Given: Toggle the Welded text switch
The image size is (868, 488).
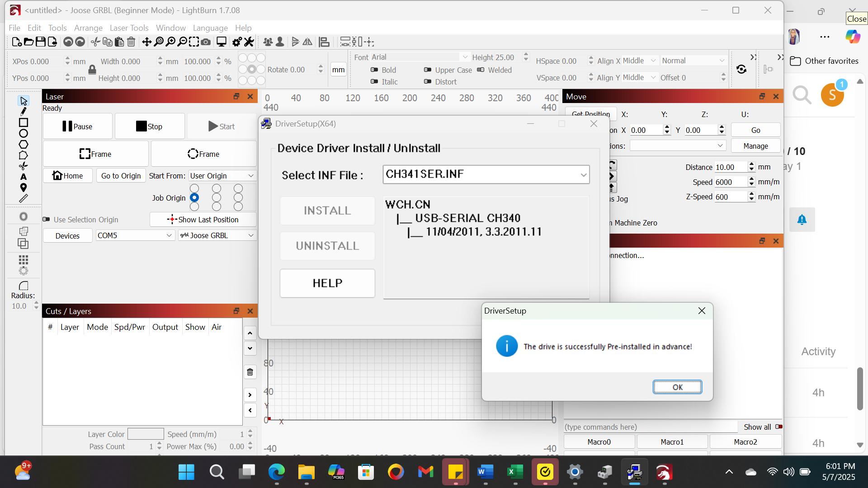Looking at the screenshot, I should (x=481, y=70).
